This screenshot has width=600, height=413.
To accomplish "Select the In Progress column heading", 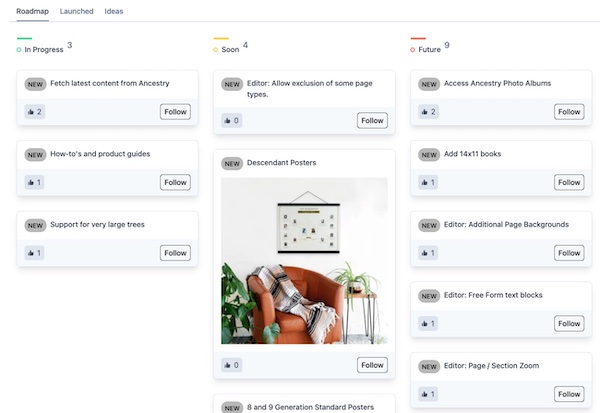I will [44, 49].
